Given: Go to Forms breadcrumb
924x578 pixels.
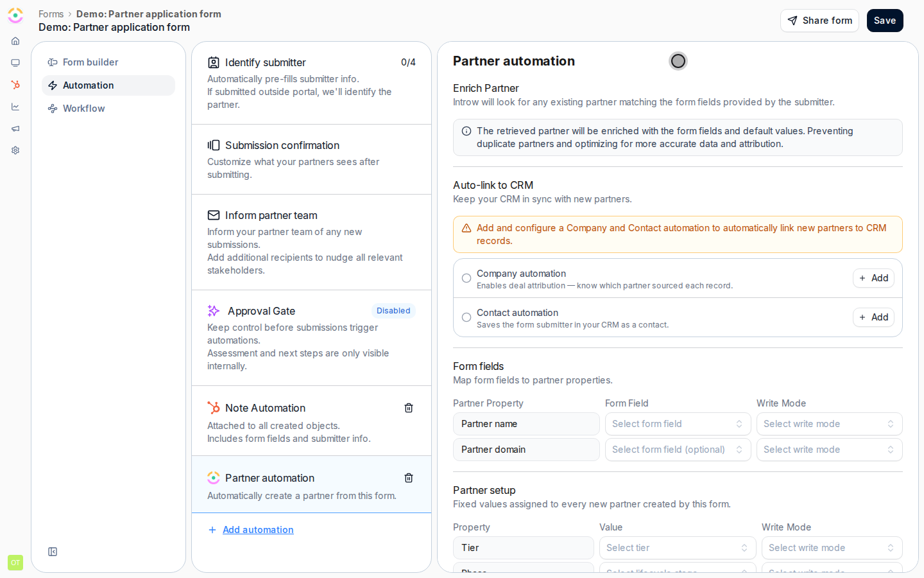Looking at the screenshot, I should coord(51,14).
